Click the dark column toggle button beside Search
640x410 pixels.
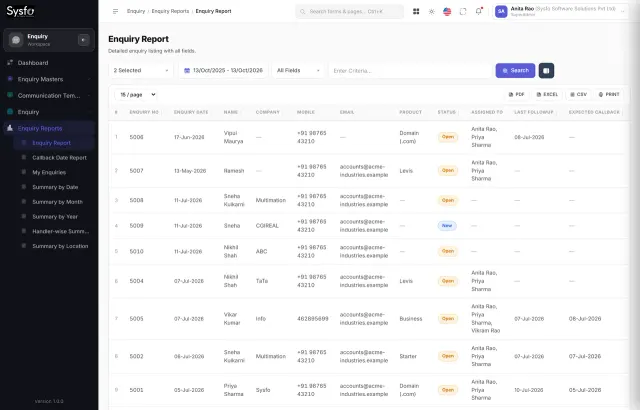pyautogui.click(x=546, y=71)
